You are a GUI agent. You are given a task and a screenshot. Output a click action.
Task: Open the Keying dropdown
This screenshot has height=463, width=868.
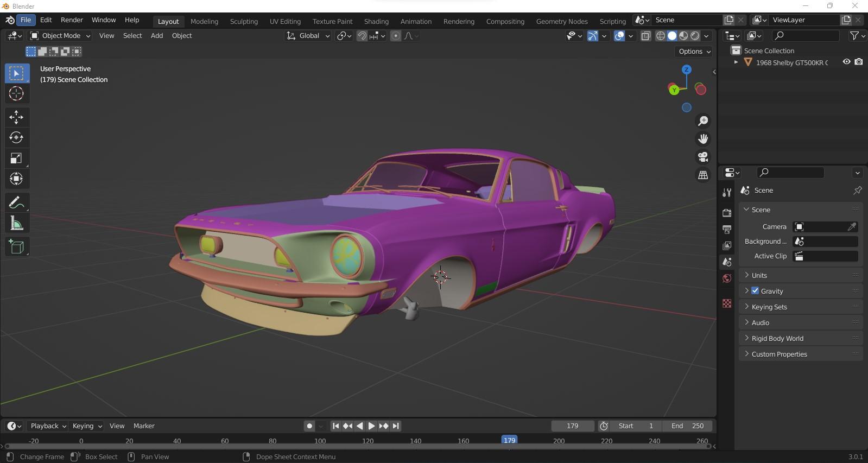[x=87, y=426]
